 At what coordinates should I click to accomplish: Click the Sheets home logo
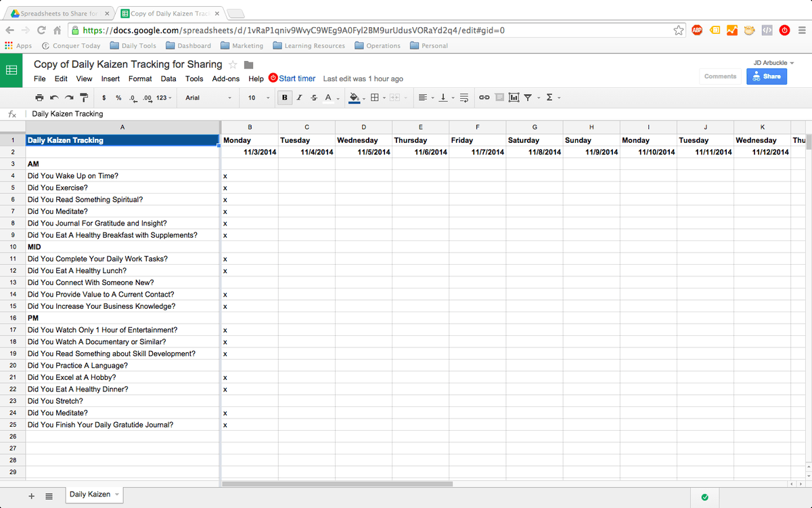point(12,70)
